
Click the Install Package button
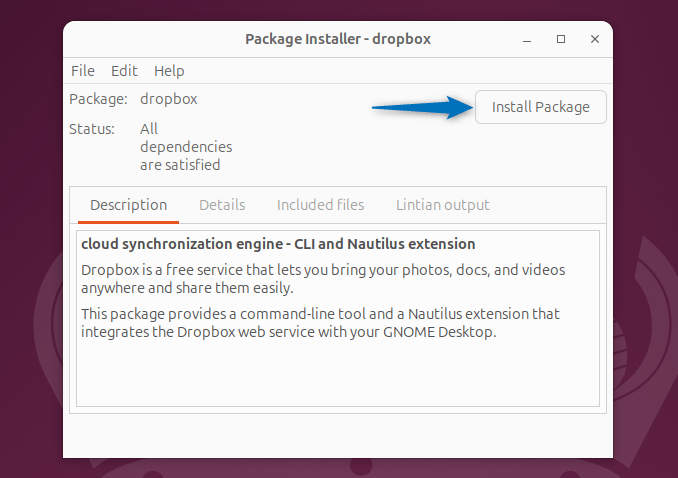[x=541, y=107]
